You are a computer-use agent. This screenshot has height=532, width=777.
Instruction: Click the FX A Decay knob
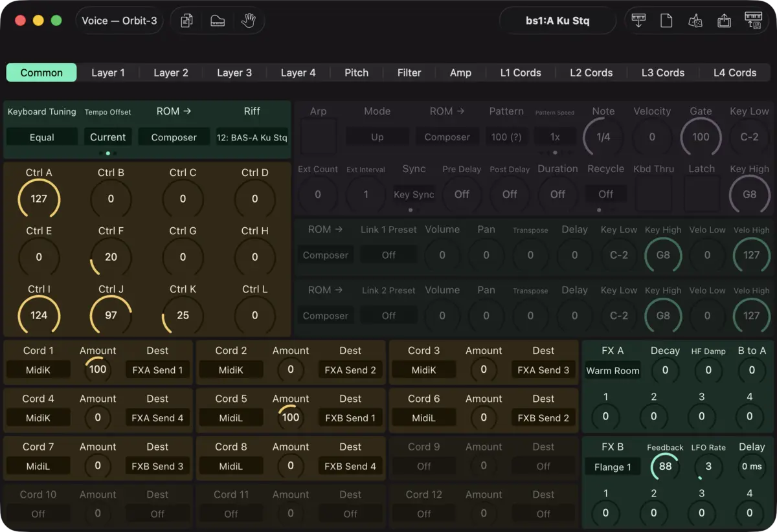click(x=665, y=370)
